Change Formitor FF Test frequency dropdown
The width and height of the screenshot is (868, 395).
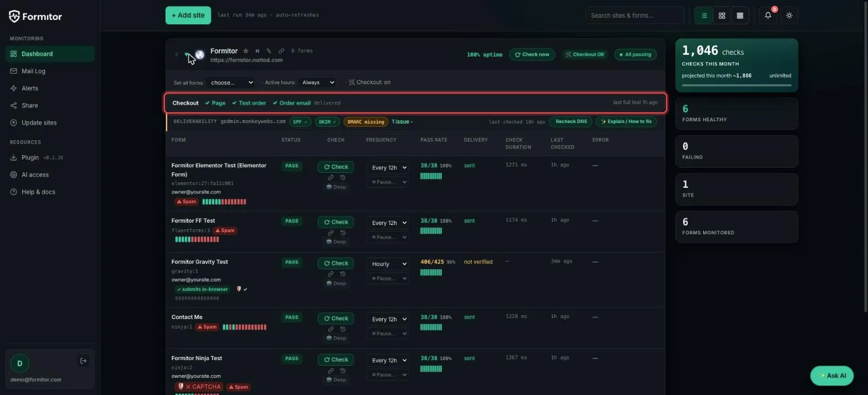pos(387,223)
